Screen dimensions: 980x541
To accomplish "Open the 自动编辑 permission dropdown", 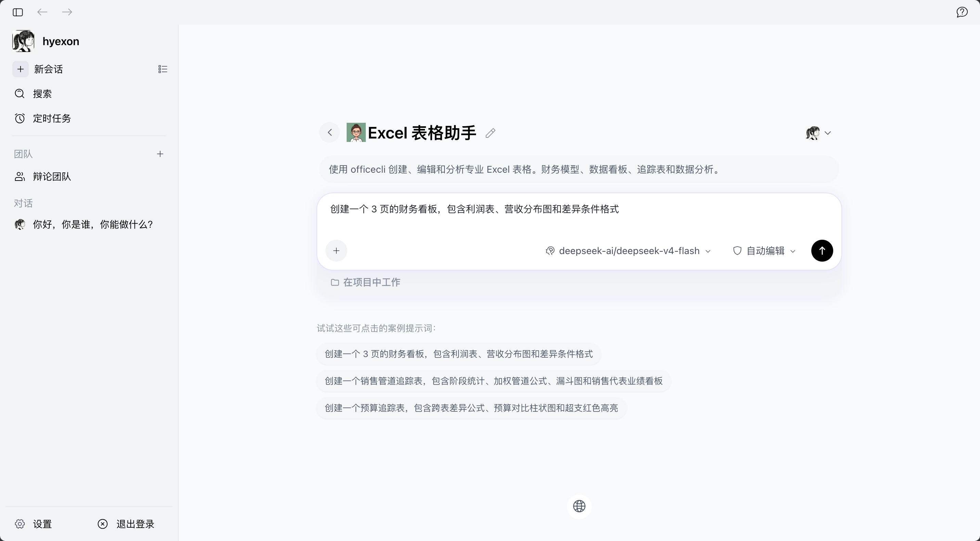I will (764, 251).
